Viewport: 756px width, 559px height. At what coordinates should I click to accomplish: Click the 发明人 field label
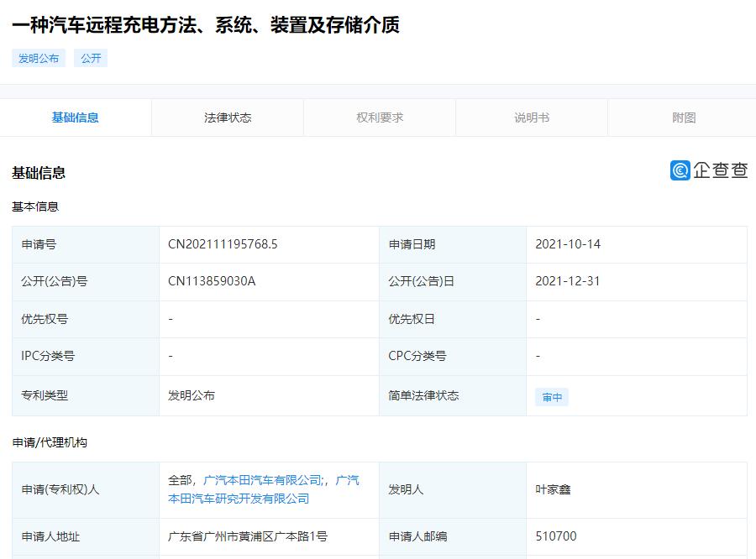click(406, 489)
